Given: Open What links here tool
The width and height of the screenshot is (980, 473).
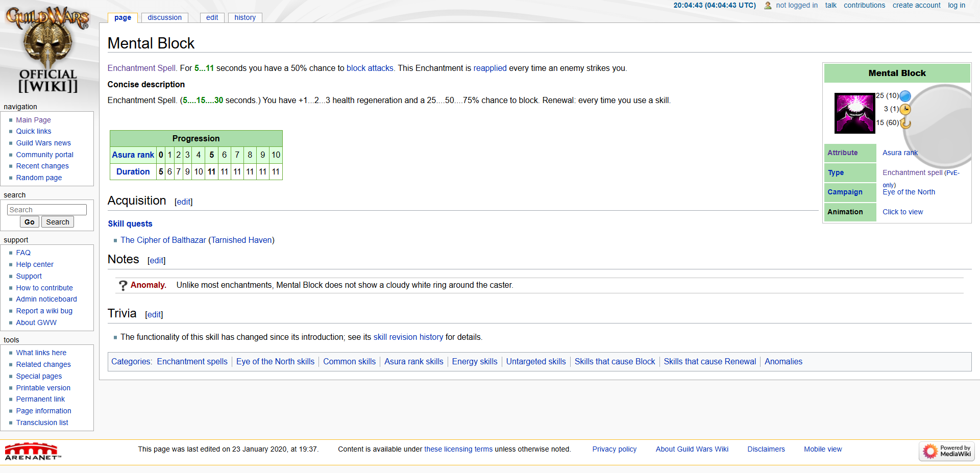Looking at the screenshot, I should [x=41, y=353].
